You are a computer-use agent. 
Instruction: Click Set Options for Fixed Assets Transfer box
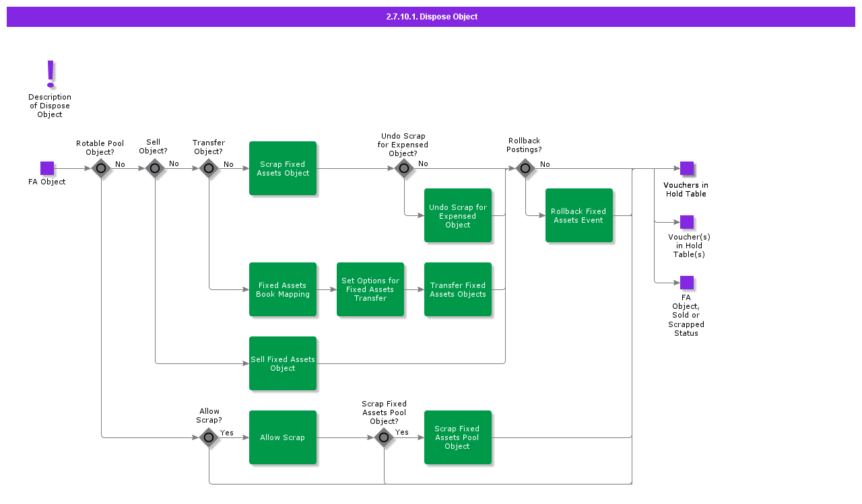pos(370,289)
